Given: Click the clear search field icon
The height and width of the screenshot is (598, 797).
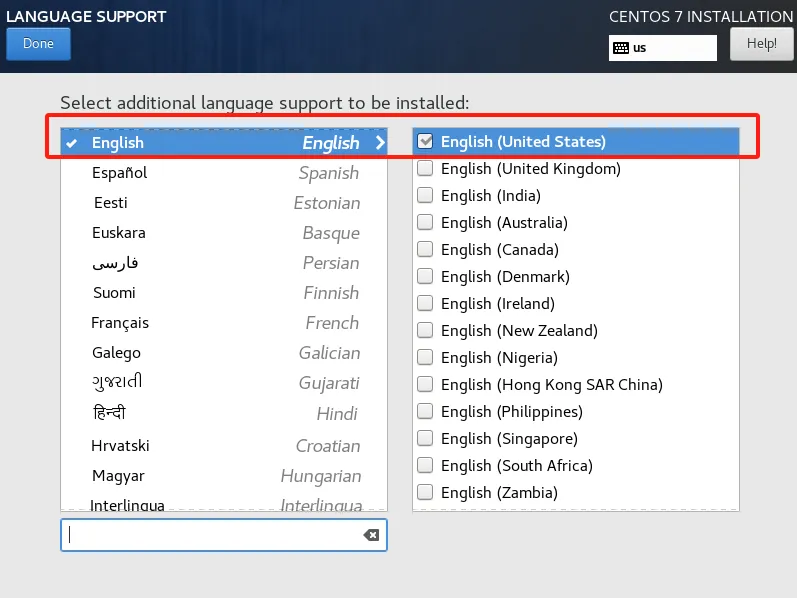Looking at the screenshot, I should pyautogui.click(x=371, y=535).
